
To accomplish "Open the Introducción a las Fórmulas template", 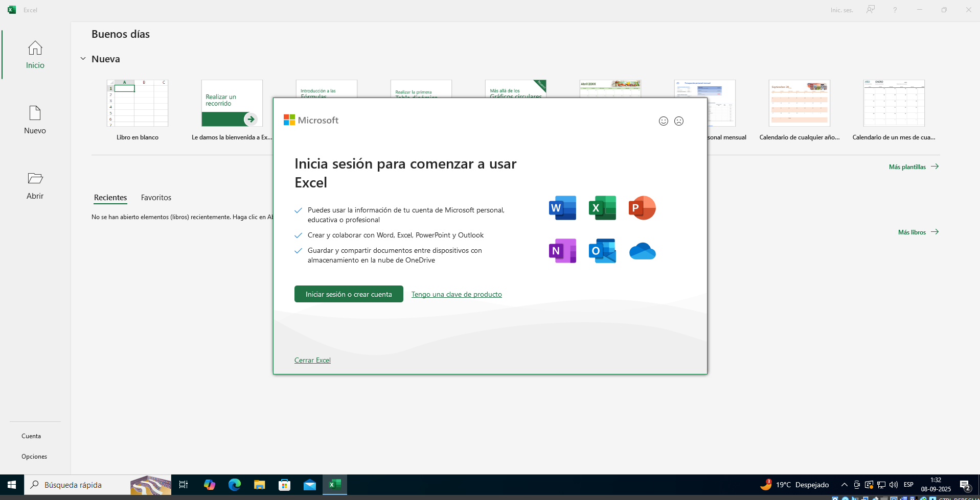I will pyautogui.click(x=327, y=88).
